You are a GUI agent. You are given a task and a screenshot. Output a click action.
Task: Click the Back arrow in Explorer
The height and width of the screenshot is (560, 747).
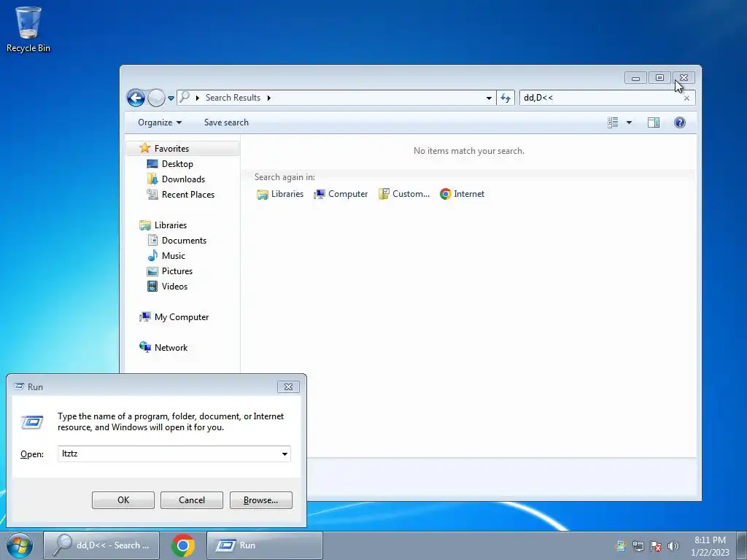click(x=136, y=98)
